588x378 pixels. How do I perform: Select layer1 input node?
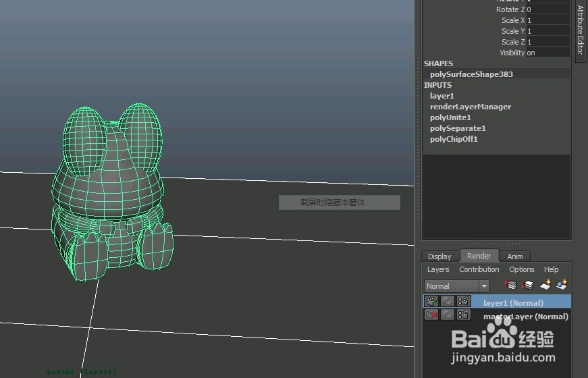pyautogui.click(x=442, y=96)
